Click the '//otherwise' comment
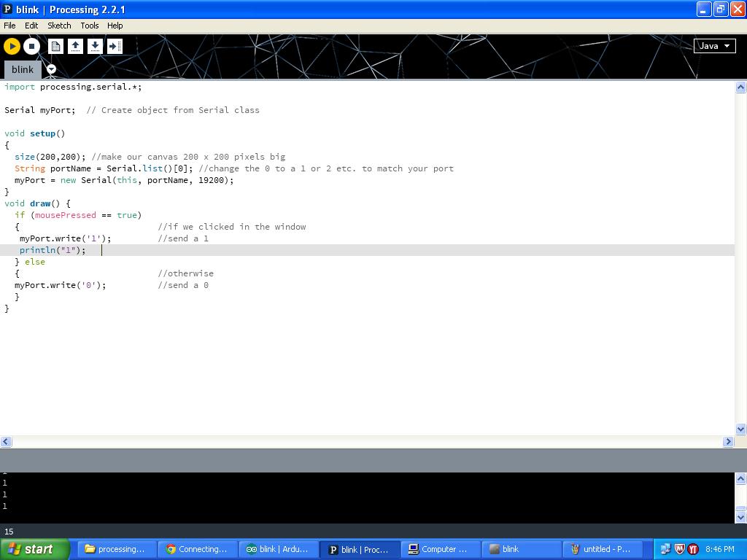Image resolution: width=747 pixels, height=560 pixels. pos(186,273)
